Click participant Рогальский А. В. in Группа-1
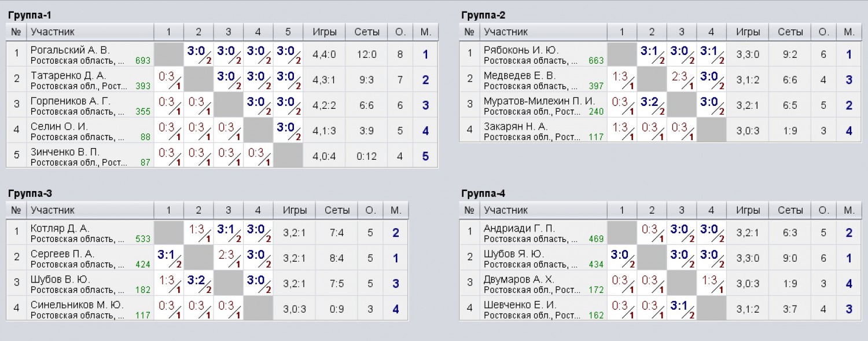The height and width of the screenshot is (341, 868). [70, 50]
